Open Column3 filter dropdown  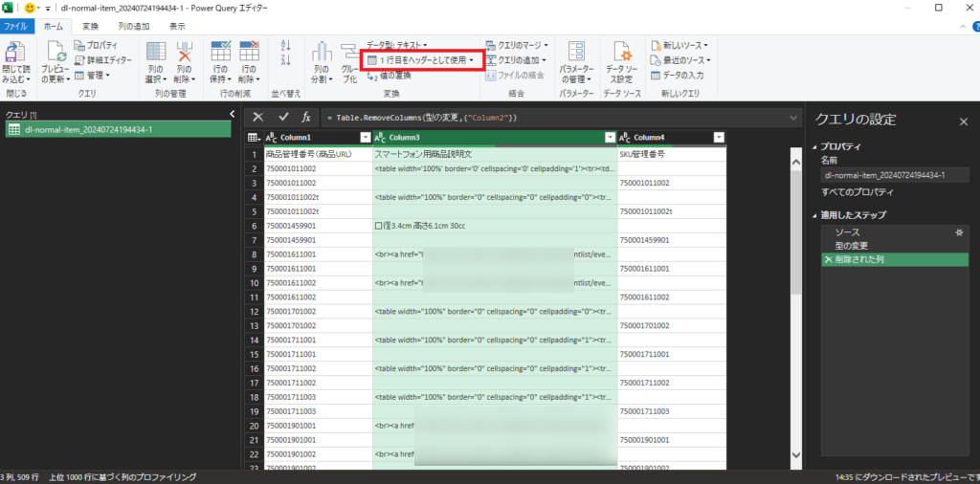tap(610, 138)
